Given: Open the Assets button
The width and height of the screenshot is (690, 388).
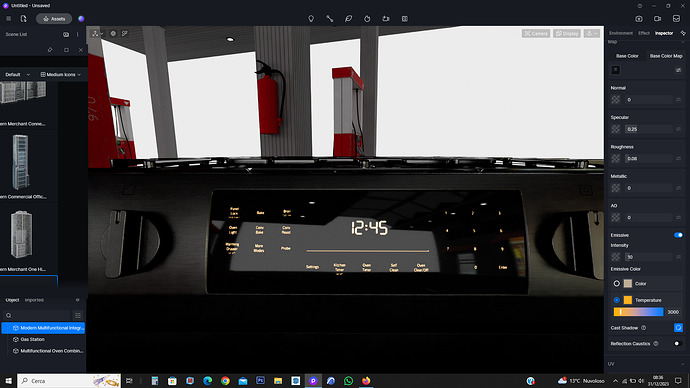Looking at the screenshot, I should point(54,19).
